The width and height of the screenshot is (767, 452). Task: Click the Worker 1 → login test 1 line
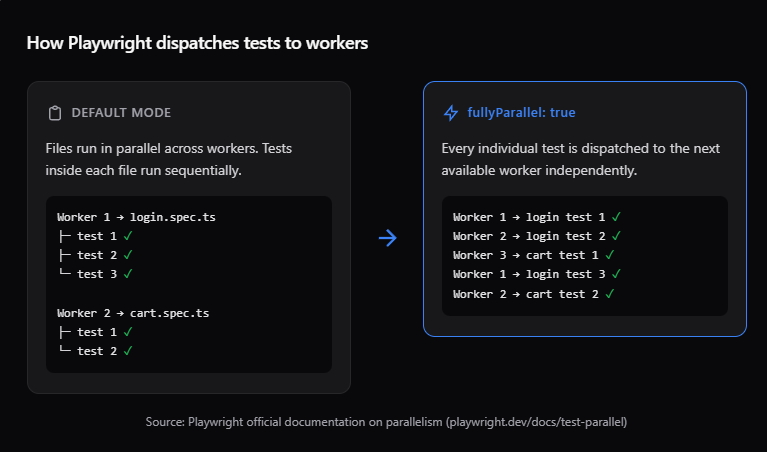pos(529,217)
